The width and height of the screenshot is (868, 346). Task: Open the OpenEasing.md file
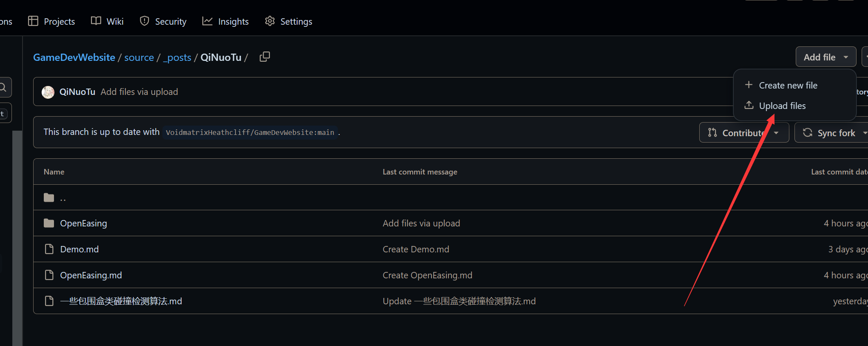[91, 275]
